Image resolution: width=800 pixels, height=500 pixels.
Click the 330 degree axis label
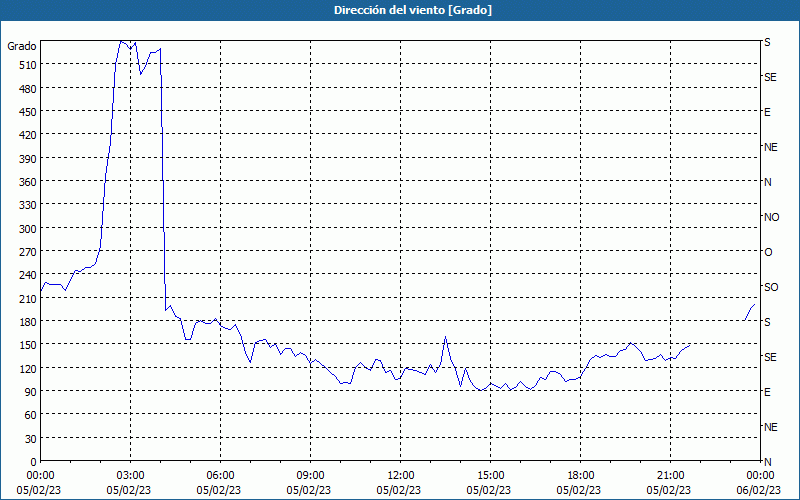pos(28,205)
